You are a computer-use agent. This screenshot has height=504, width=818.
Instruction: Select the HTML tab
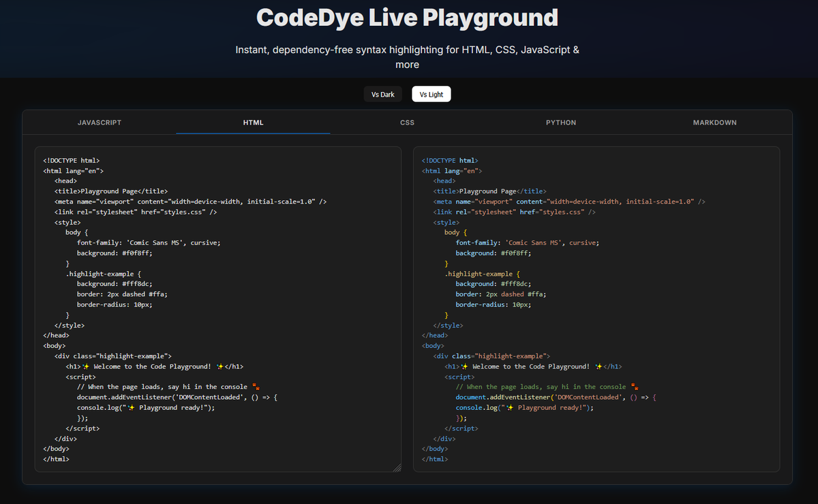point(253,123)
